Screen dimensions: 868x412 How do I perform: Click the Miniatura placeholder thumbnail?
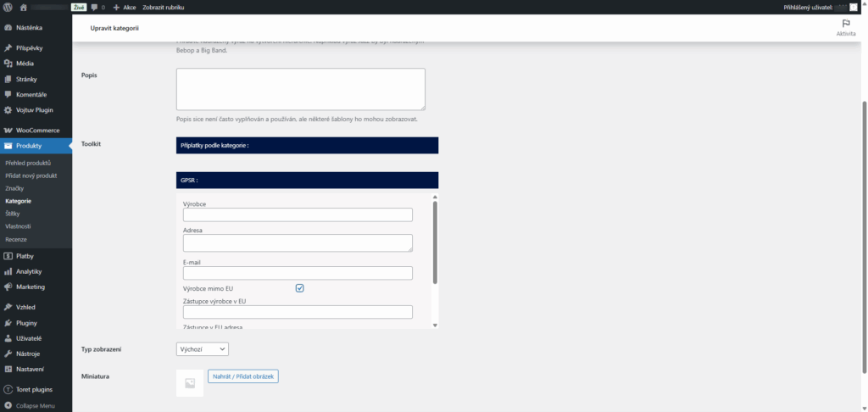point(190,383)
